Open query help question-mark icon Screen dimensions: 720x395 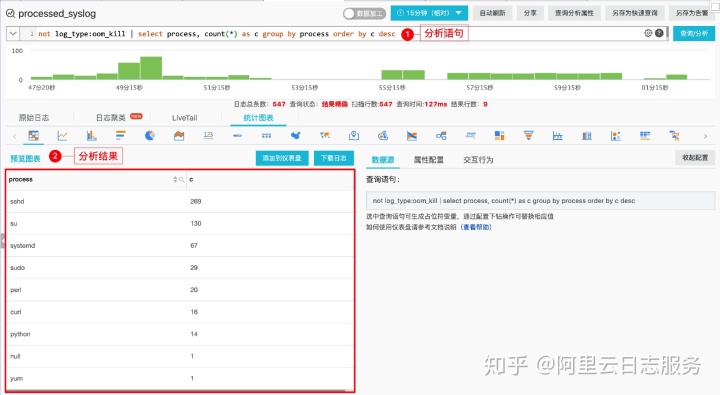coord(659,33)
